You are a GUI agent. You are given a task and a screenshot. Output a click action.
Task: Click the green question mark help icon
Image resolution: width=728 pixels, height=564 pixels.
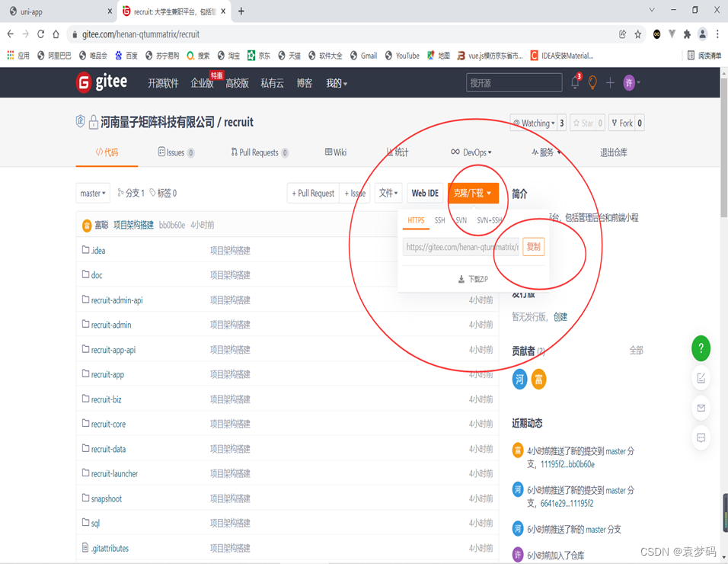(x=701, y=348)
